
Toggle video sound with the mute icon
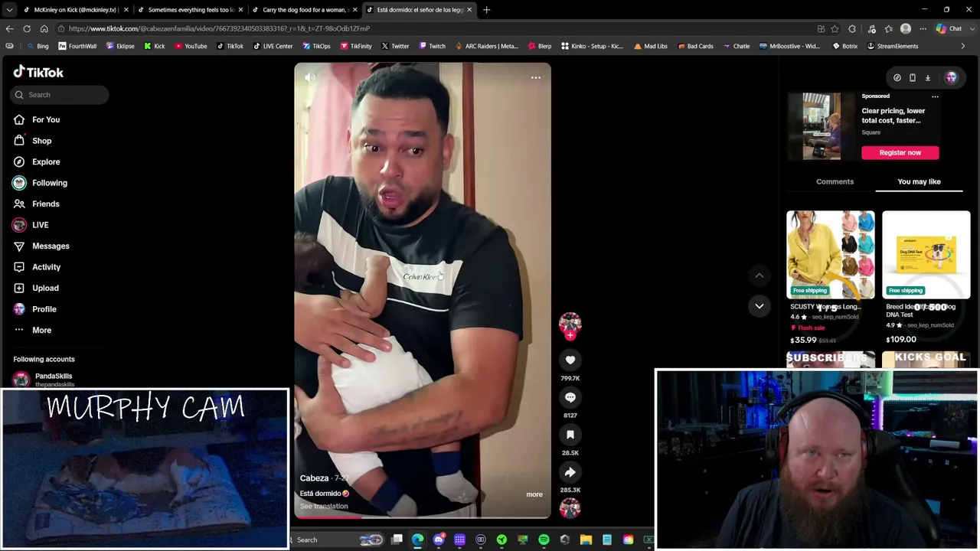tap(310, 77)
